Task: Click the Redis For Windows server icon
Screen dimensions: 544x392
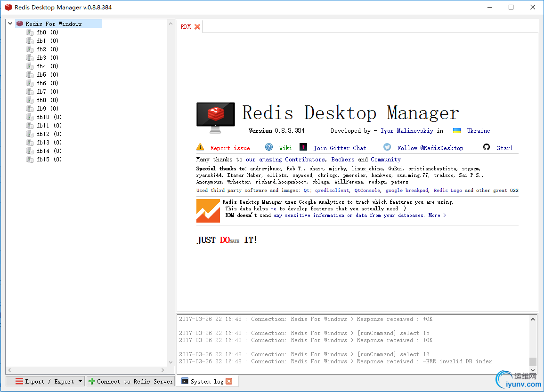Action: click(x=20, y=24)
